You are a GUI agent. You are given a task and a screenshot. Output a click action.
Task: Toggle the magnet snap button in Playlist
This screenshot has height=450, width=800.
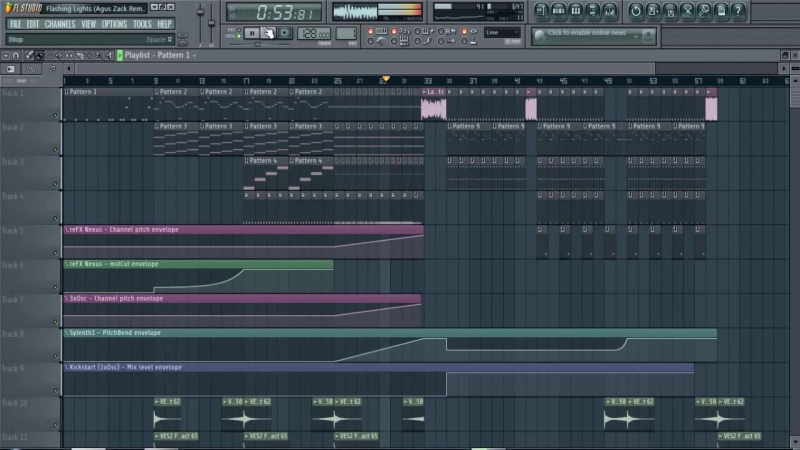tap(16, 55)
